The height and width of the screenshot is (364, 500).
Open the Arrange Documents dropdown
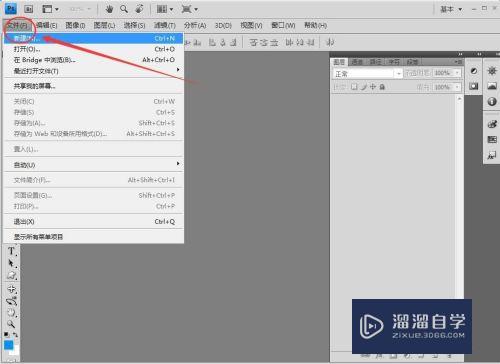(165, 9)
